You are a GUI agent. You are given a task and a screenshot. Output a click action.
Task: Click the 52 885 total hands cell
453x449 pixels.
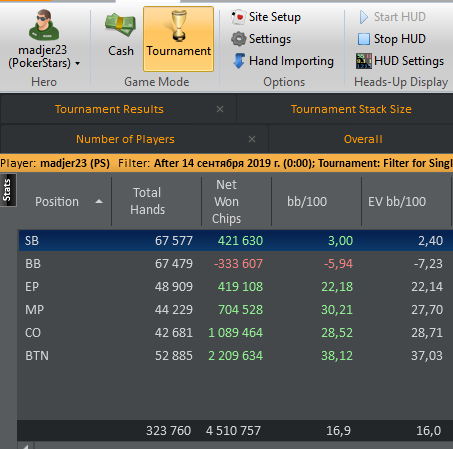click(x=174, y=356)
